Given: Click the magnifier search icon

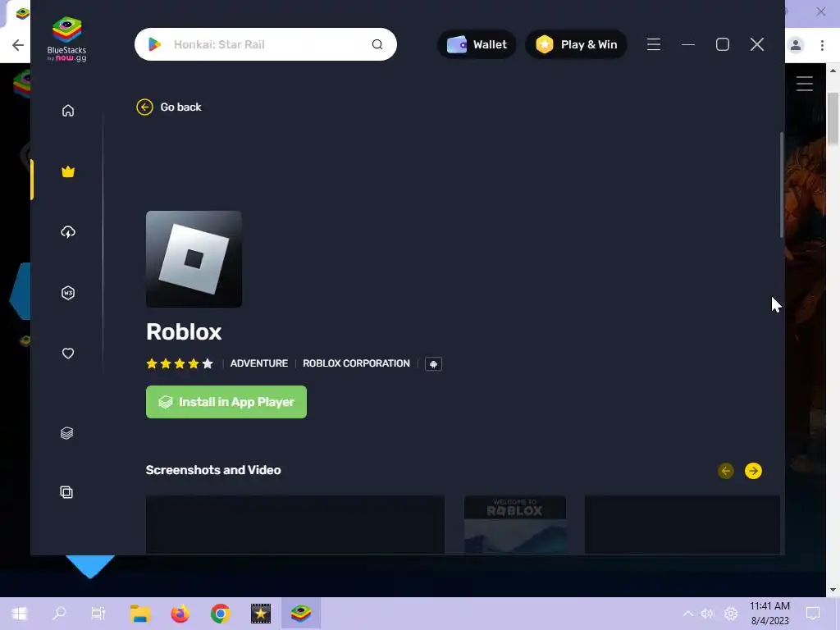Looking at the screenshot, I should coord(377,44).
